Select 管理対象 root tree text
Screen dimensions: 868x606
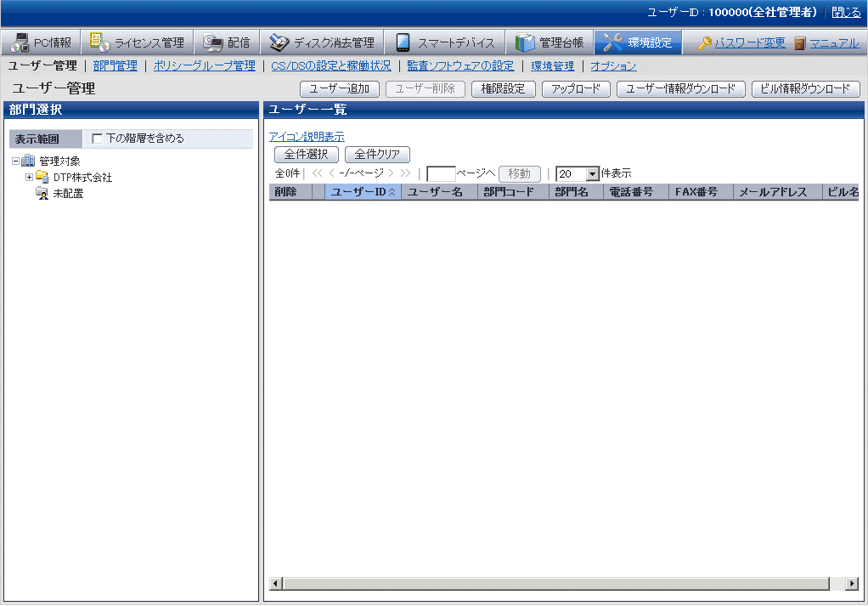point(59,161)
